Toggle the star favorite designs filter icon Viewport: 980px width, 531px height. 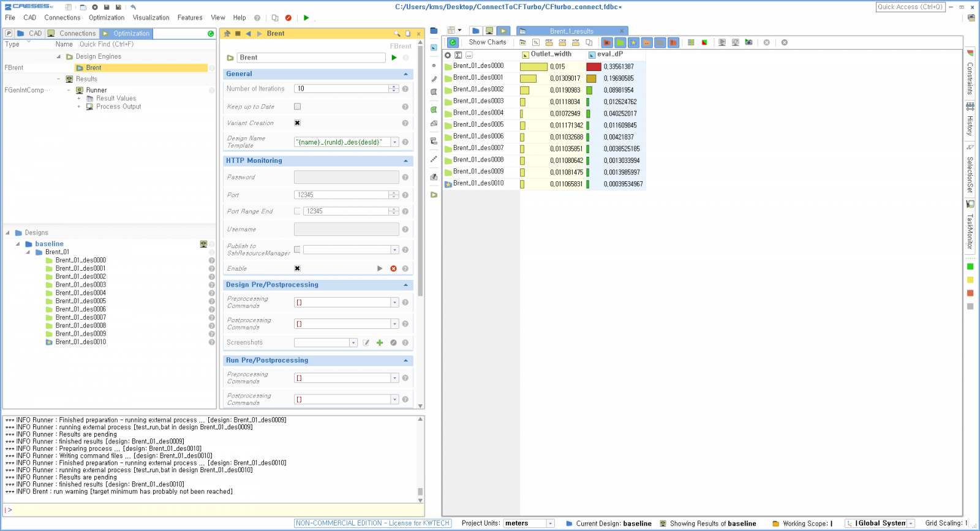pyautogui.click(x=633, y=42)
